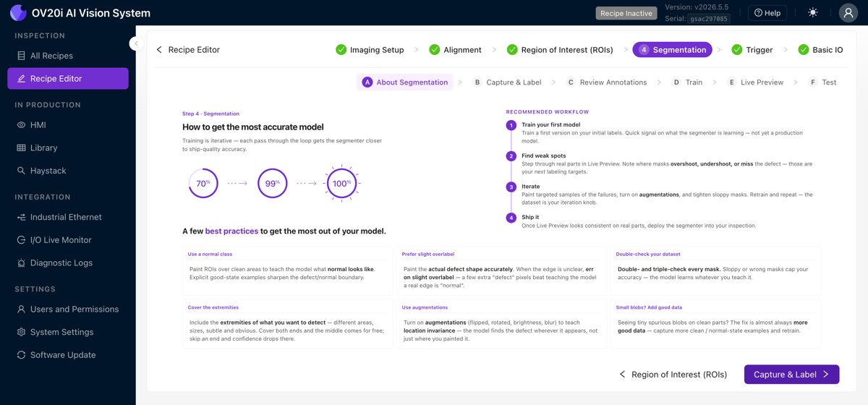Screen dimensions: 868x405
Task: Click the 99% progress ring
Action: pyautogui.click(x=272, y=184)
